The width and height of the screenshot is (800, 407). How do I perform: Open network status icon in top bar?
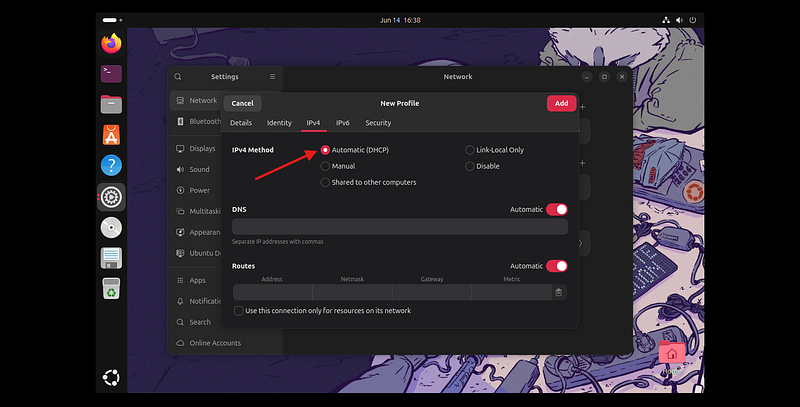(666, 20)
